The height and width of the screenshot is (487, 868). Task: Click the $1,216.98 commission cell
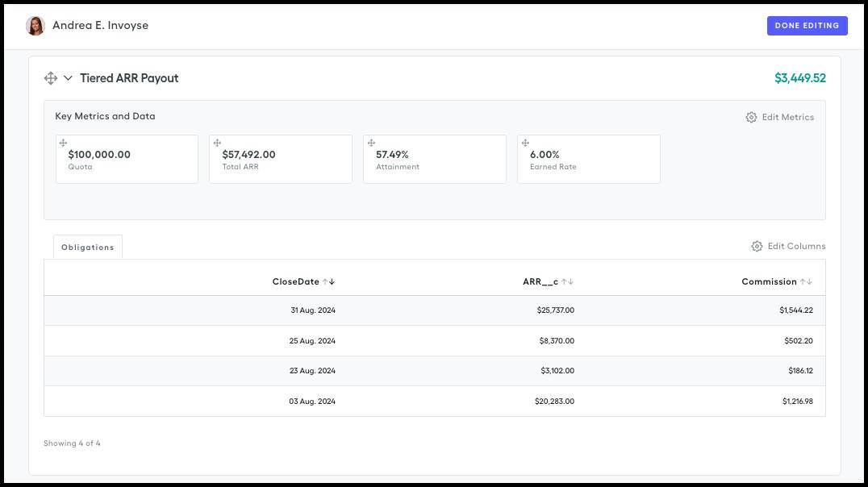tap(798, 402)
